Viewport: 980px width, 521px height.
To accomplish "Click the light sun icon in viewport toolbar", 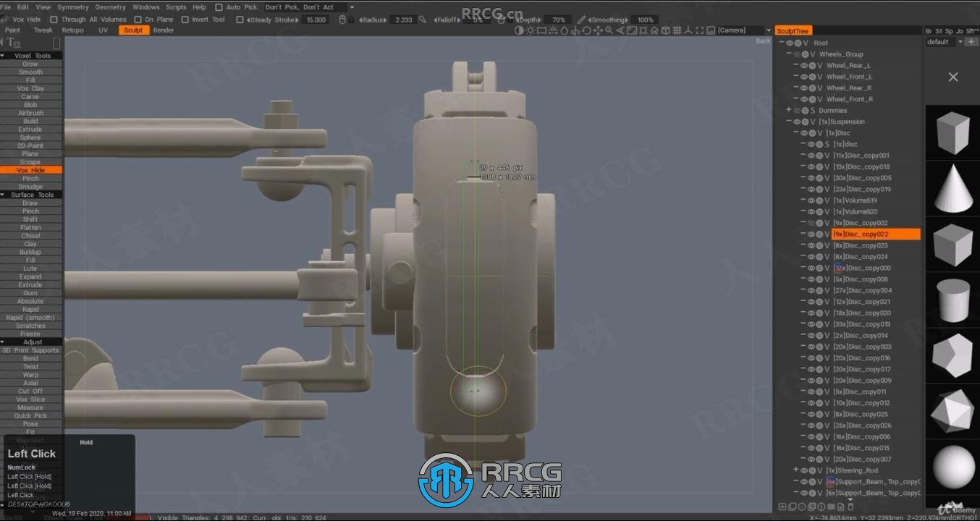I will point(531,30).
